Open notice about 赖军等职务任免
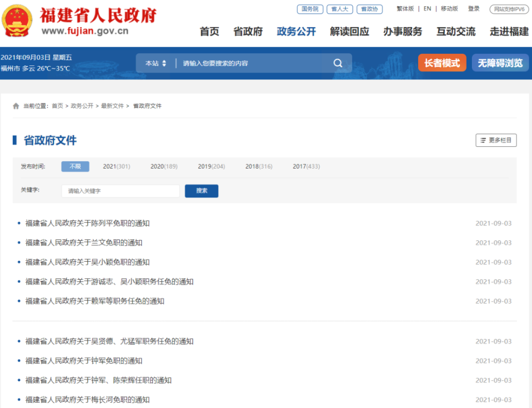The width and height of the screenshot is (532, 408). [x=95, y=301]
